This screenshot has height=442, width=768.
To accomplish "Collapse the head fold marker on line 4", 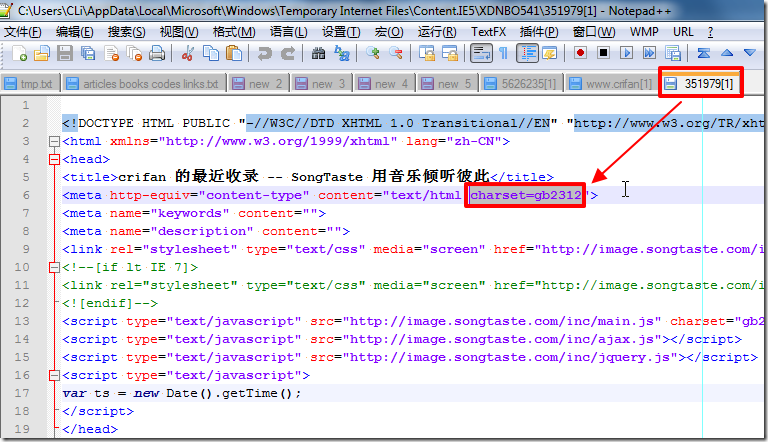I will pyautogui.click(x=54, y=159).
